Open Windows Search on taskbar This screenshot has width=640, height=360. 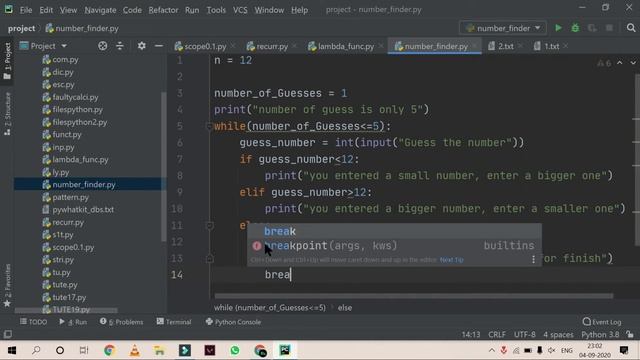click(x=36, y=350)
